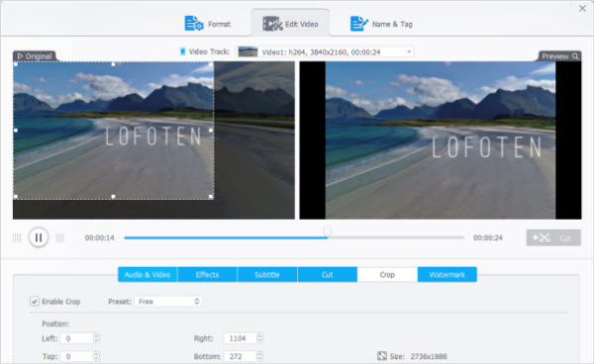Open the Watermark tab
The width and height of the screenshot is (594, 364).
tap(447, 275)
